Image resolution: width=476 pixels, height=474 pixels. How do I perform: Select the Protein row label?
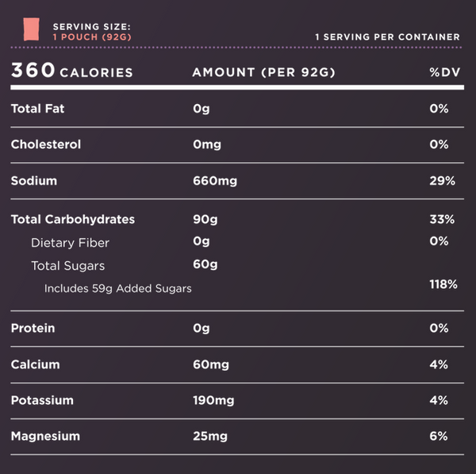coord(33,328)
